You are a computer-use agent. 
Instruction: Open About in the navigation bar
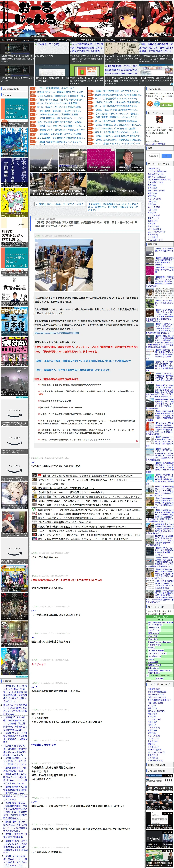click(26, 40)
